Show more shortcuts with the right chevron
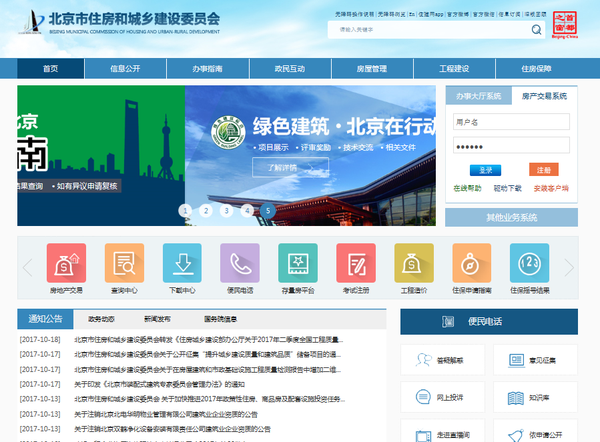The width and height of the screenshot is (600, 442). (569, 267)
